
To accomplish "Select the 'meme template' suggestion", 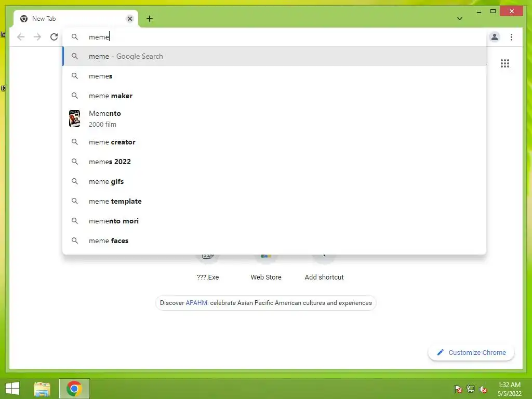I will tap(274, 201).
